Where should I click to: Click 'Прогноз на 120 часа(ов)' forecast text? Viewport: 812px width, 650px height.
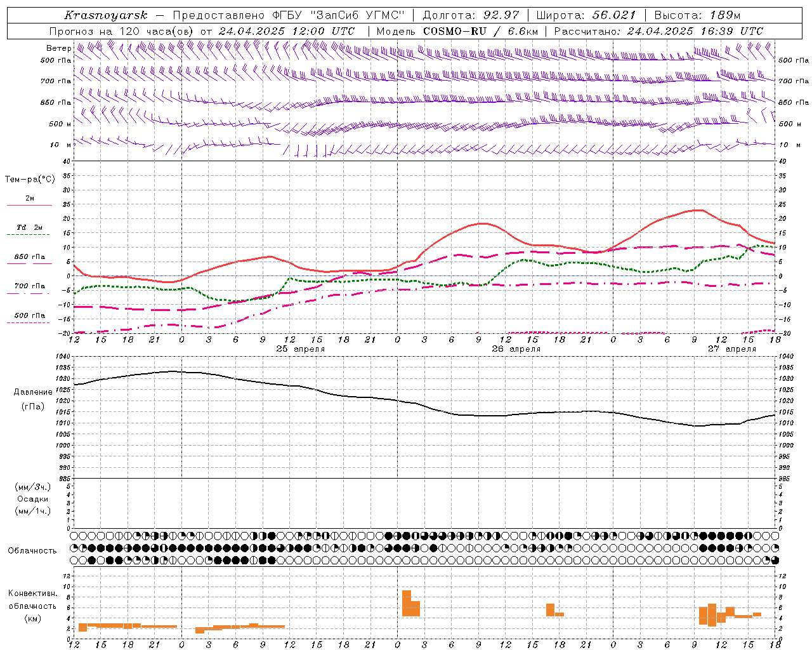coord(122,31)
